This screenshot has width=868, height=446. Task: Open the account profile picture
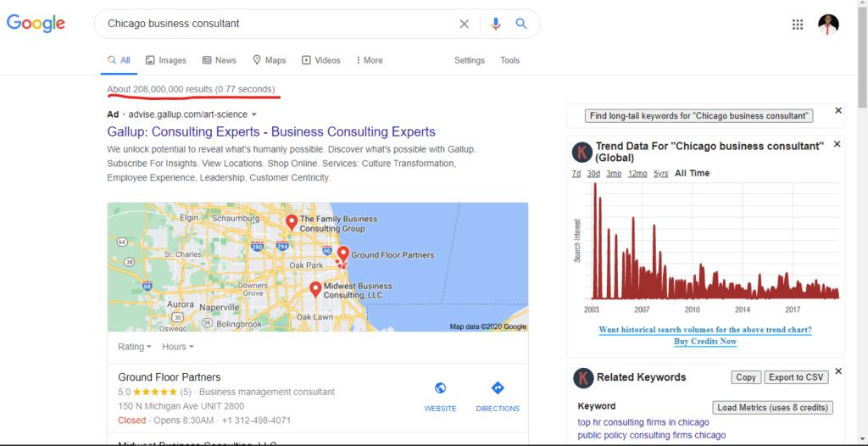coord(829,25)
